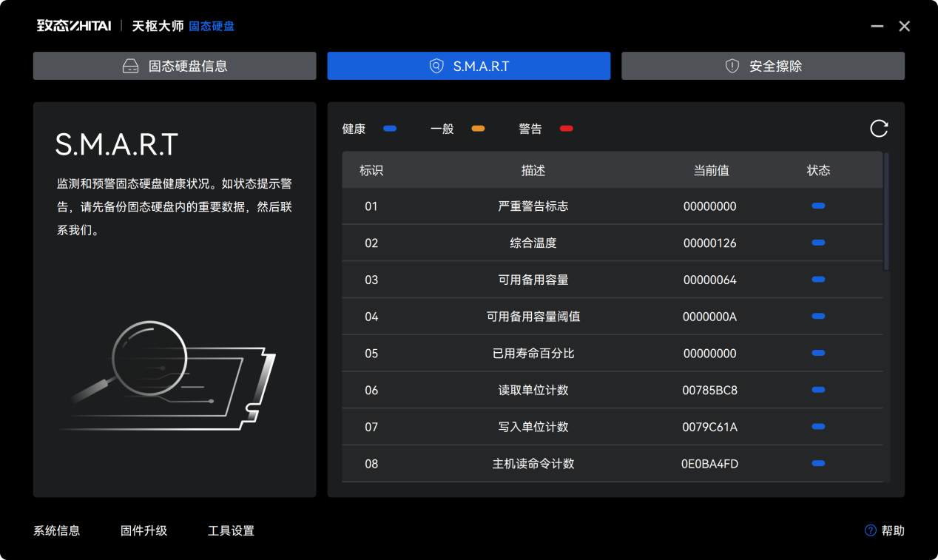
Task: Click ID 05 in the table
Action: click(x=371, y=354)
